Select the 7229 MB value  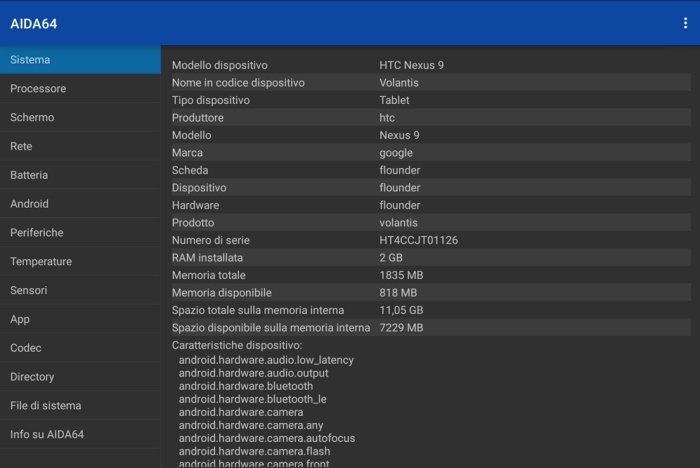401,328
